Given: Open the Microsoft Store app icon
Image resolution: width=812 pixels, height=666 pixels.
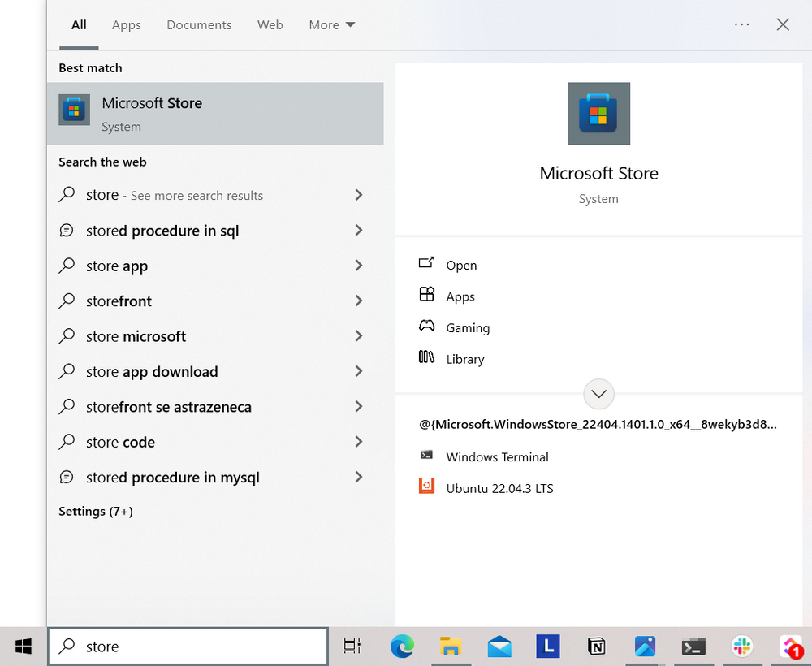Looking at the screenshot, I should [598, 114].
